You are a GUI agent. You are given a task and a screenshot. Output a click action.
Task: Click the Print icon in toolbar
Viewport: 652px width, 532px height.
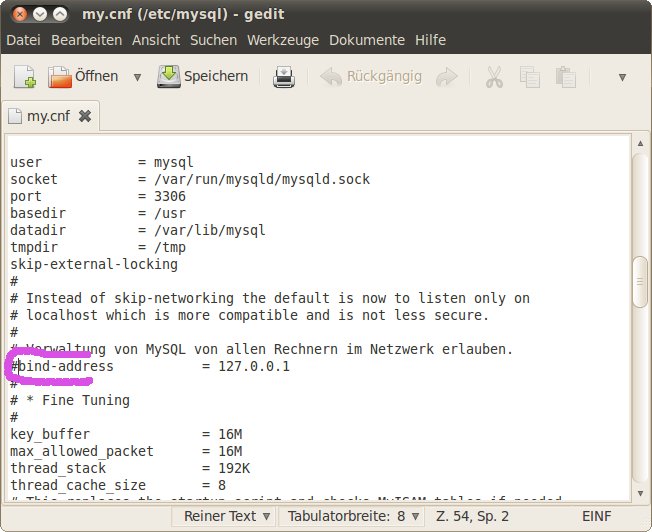coord(285,77)
